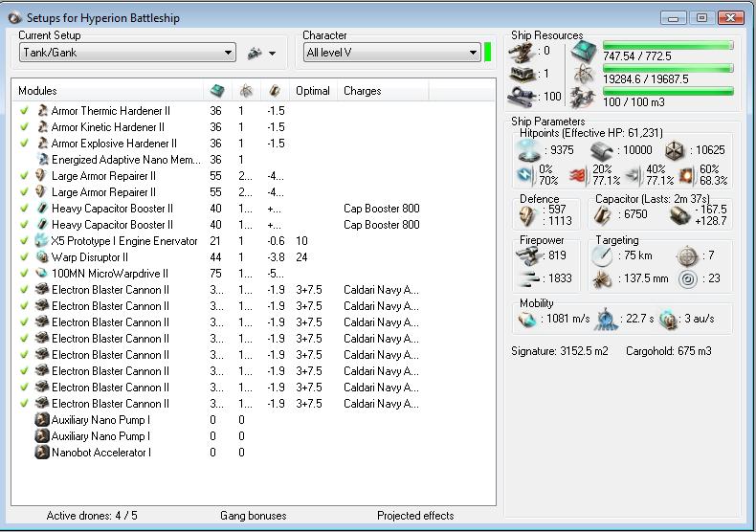Click the powergrid usage bar 19284.6 / 19687.5
The width and height of the screenshot is (756, 532).
point(668,68)
